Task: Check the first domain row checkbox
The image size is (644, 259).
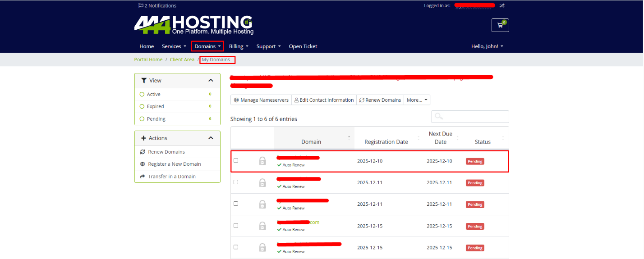Action: 236,160
